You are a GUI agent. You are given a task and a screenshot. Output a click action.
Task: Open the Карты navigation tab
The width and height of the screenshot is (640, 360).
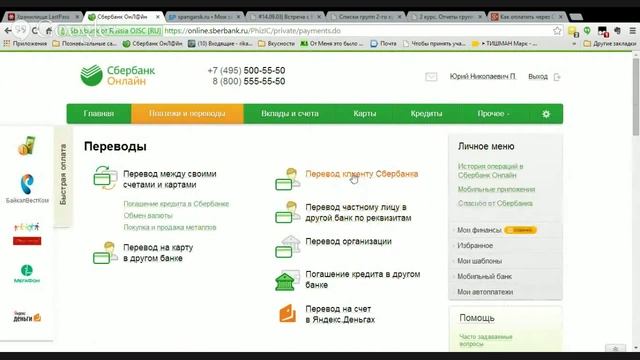pos(364,114)
